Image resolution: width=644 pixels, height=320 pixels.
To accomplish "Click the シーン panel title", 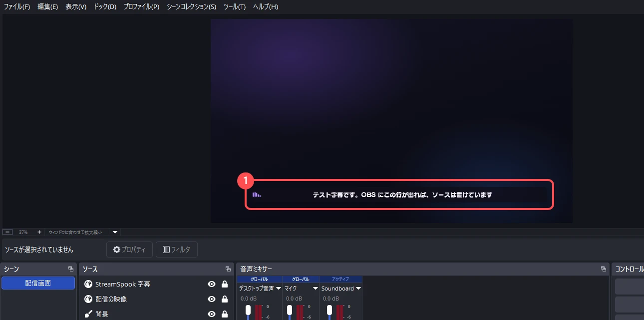I will 11,269.
